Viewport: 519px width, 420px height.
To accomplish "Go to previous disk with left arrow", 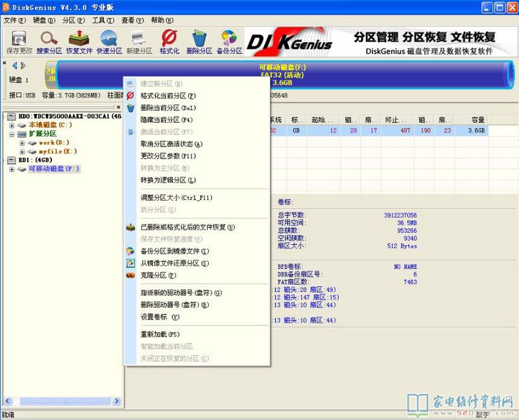I will pos(14,66).
